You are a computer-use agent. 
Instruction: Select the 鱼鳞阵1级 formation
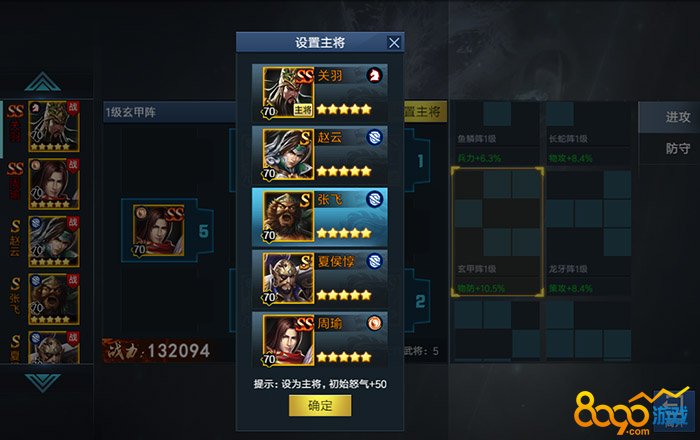497,133
